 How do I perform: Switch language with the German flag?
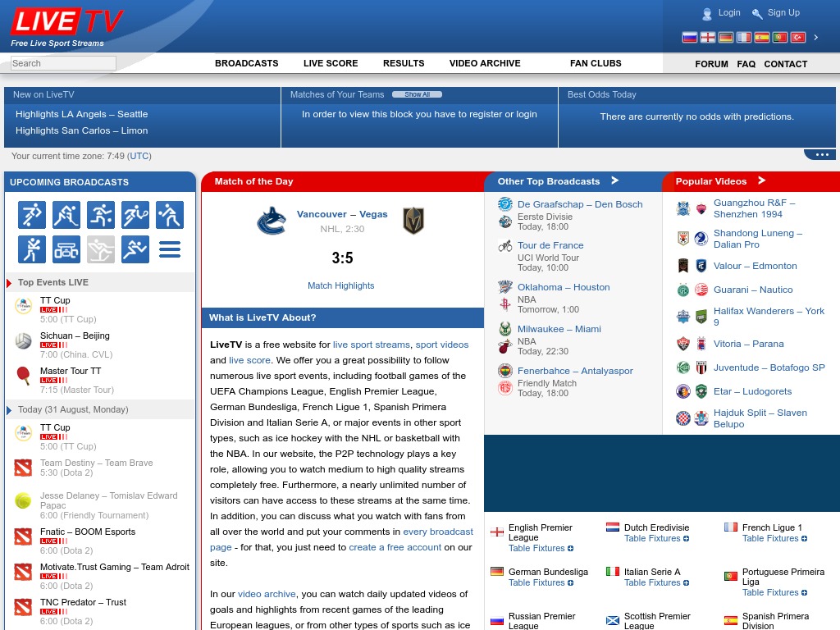(726, 37)
